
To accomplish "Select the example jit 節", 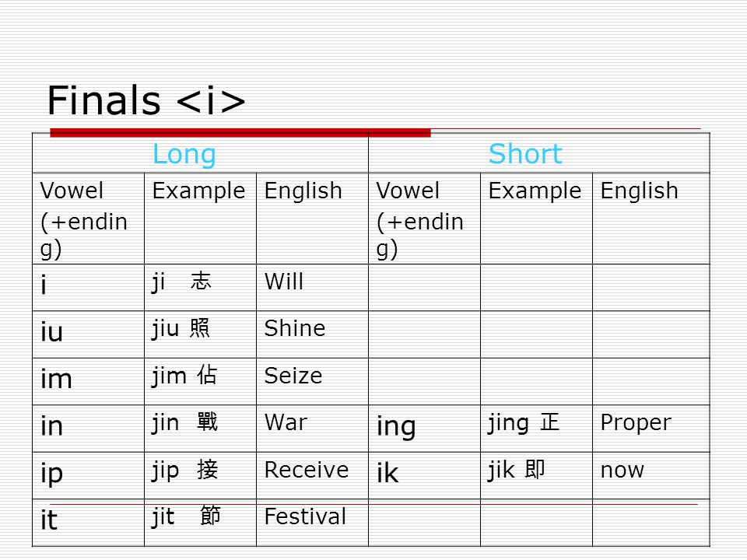I will pyautogui.click(x=186, y=516).
